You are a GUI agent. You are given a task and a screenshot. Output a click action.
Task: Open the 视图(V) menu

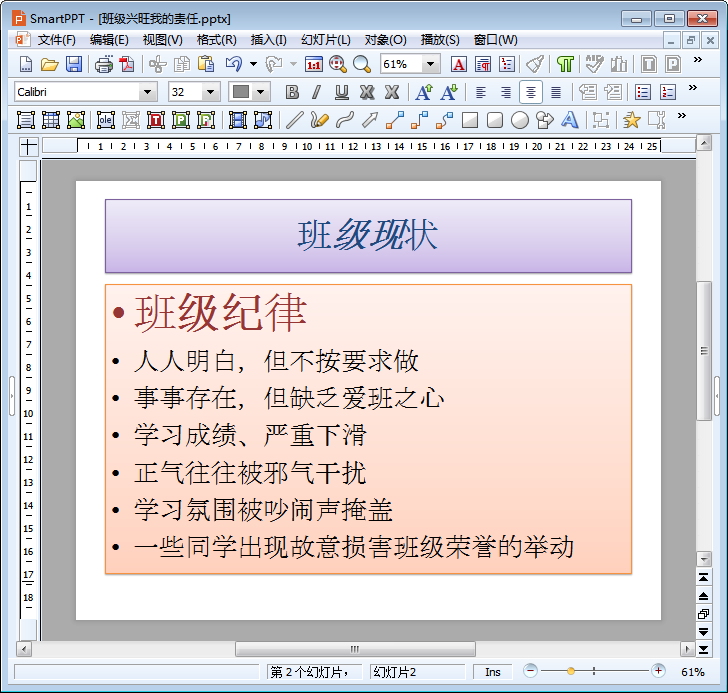pos(162,40)
